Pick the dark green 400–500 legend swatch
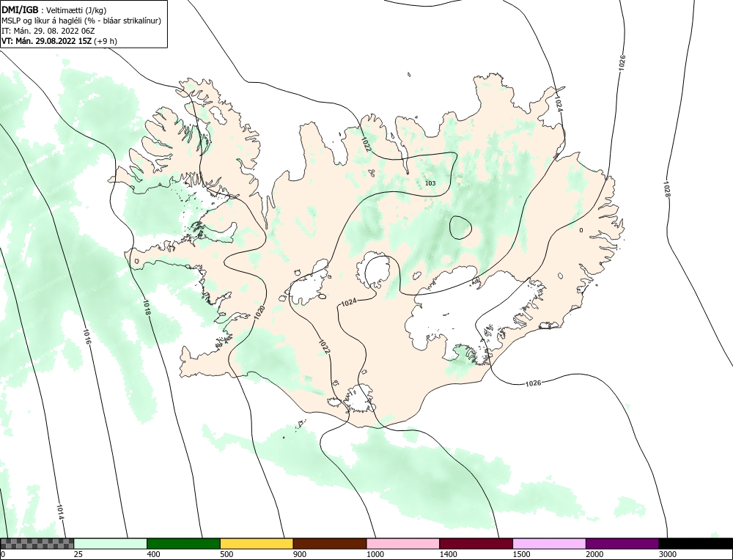This screenshot has height=560, width=733. click(183, 543)
